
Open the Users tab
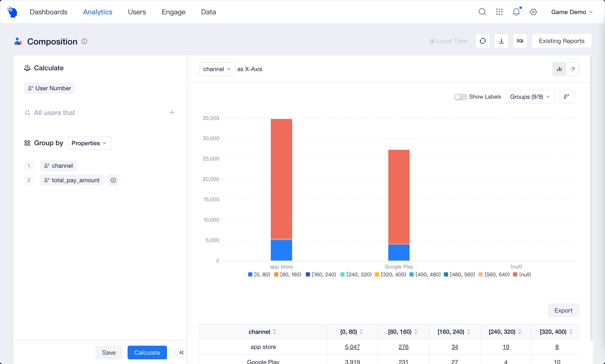point(137,12)
